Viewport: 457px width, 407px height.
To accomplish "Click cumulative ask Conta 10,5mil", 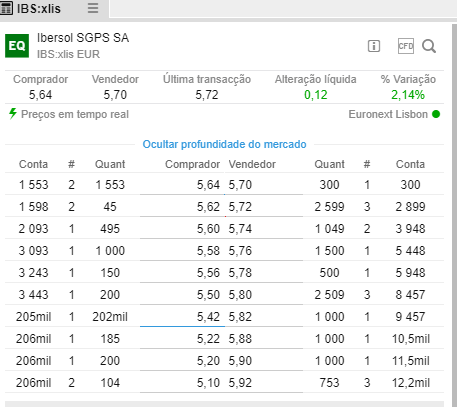I will [x=411, y=339].
